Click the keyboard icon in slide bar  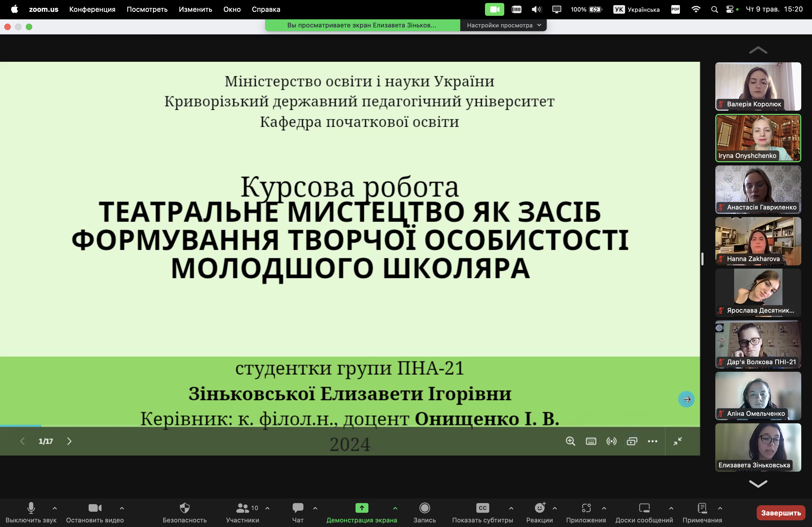(591, 441)
